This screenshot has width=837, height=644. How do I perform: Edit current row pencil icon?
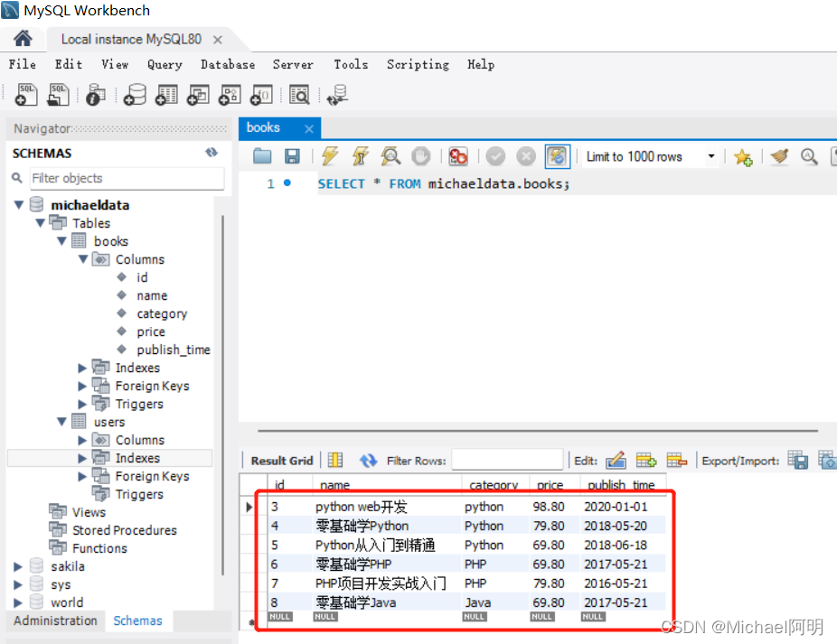616,460
